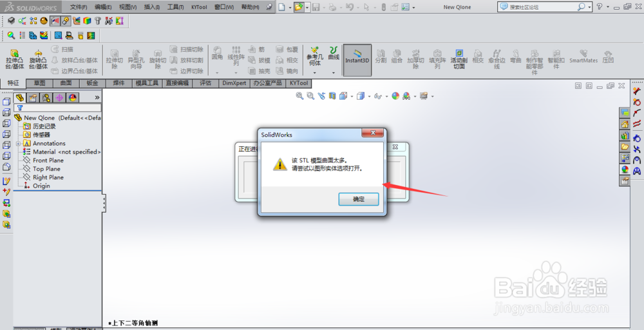
Task: Click Zoom to Area in view toolbar
Action: point(310,96)
